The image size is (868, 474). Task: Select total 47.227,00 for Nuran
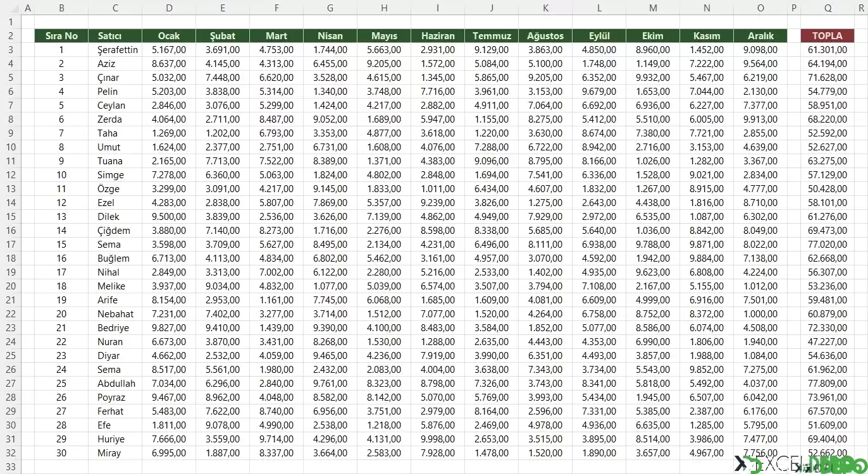[828, 342]
